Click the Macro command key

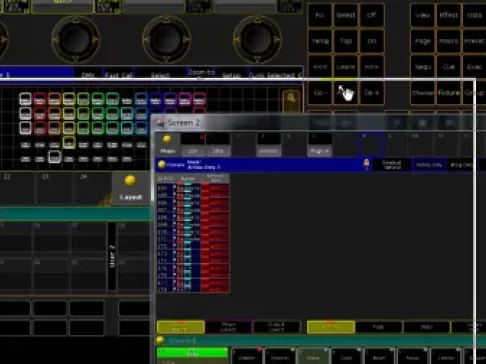click(x=448, y=41)
